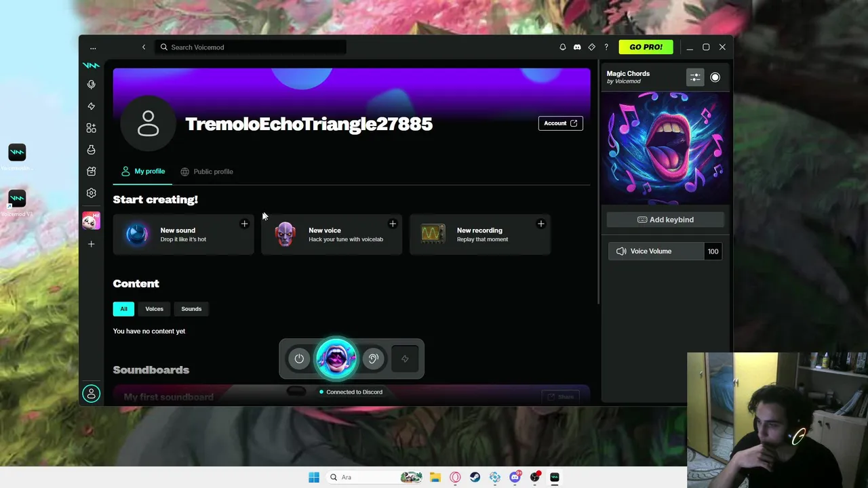The width and height of the screenshot is (868, 488).
Task: Open the grid-plus community sidebar icon
Action: [x=92, y=127]
